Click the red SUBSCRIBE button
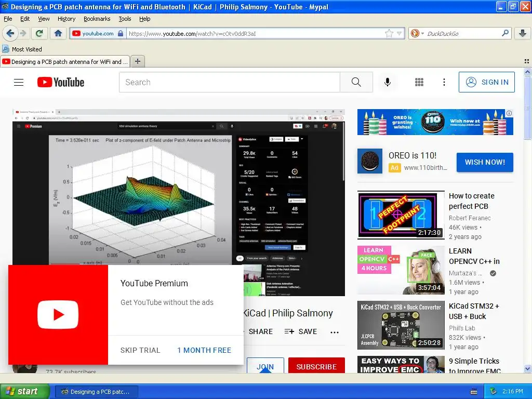 (316, 366)
